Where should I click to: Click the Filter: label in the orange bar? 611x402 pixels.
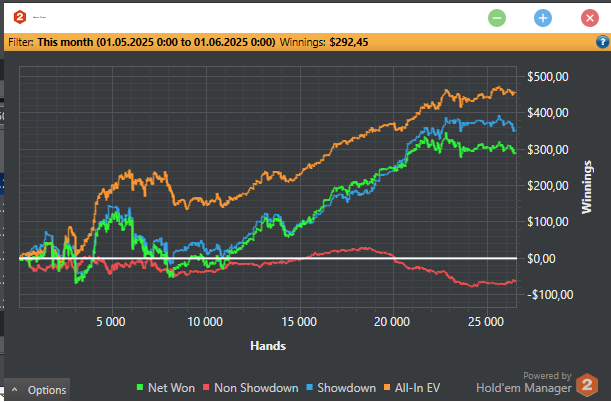tap(21, 42)
